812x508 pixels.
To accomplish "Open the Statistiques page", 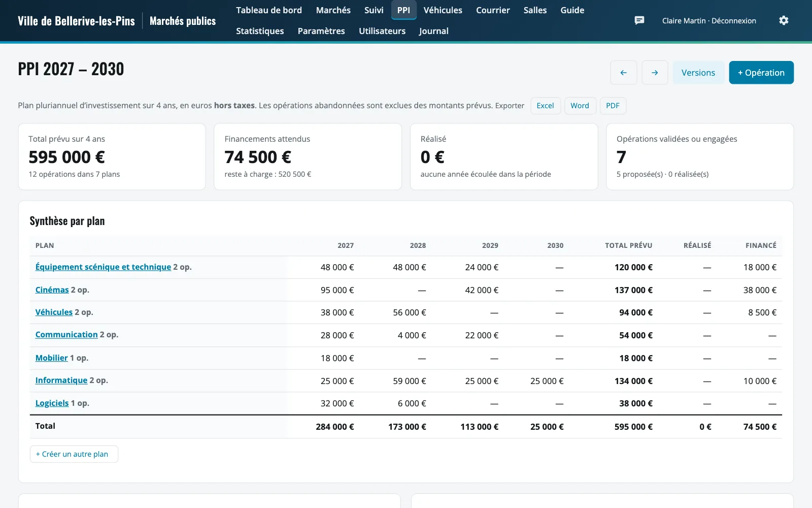I will click(x=260, y=31).
